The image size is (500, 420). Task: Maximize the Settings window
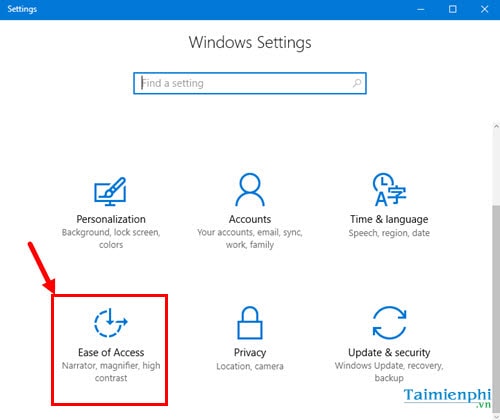point(452,9)
